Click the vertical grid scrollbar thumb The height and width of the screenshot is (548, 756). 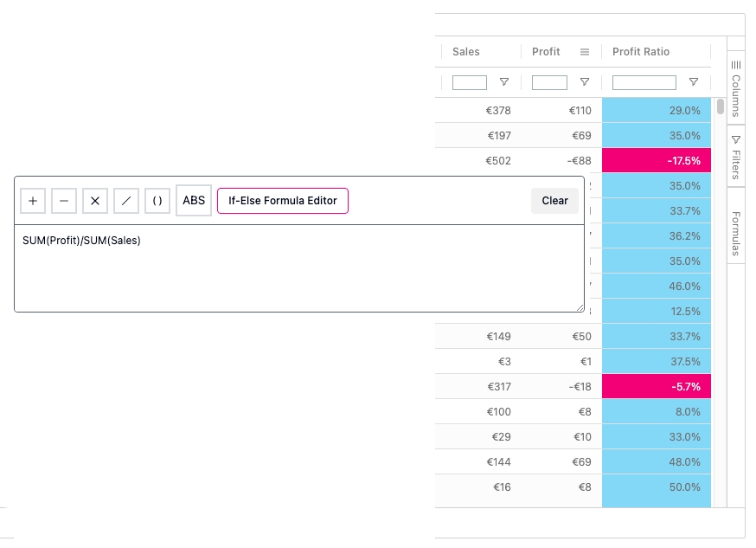[x=721, y=106]
